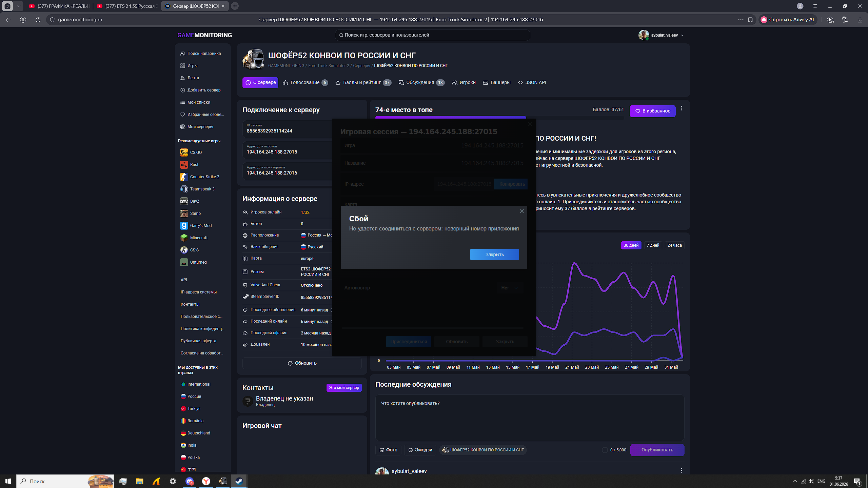Viewport: 868px width, 488px height.
Task: Open Избранные серверы in sidebar
Action: (x=202, y=115)
